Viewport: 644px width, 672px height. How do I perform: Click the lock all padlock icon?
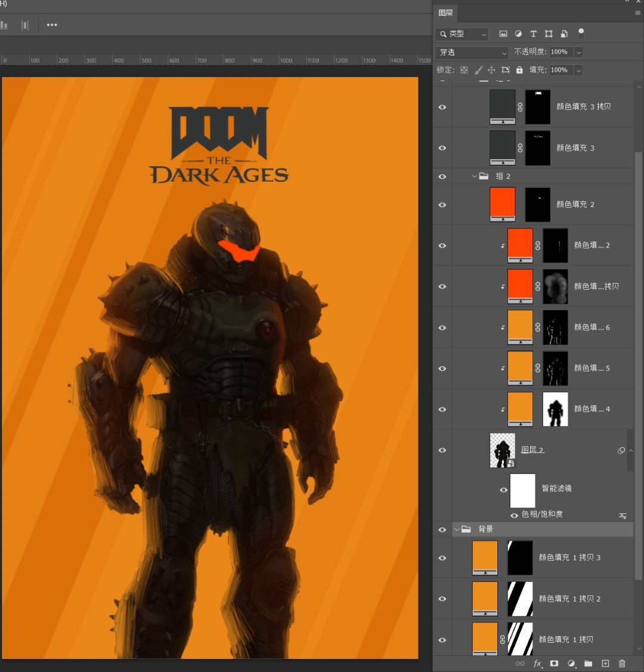[x=519, y=70]
